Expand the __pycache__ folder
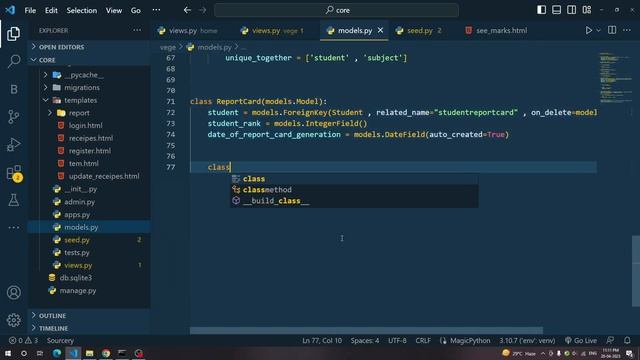 point(89,75)
